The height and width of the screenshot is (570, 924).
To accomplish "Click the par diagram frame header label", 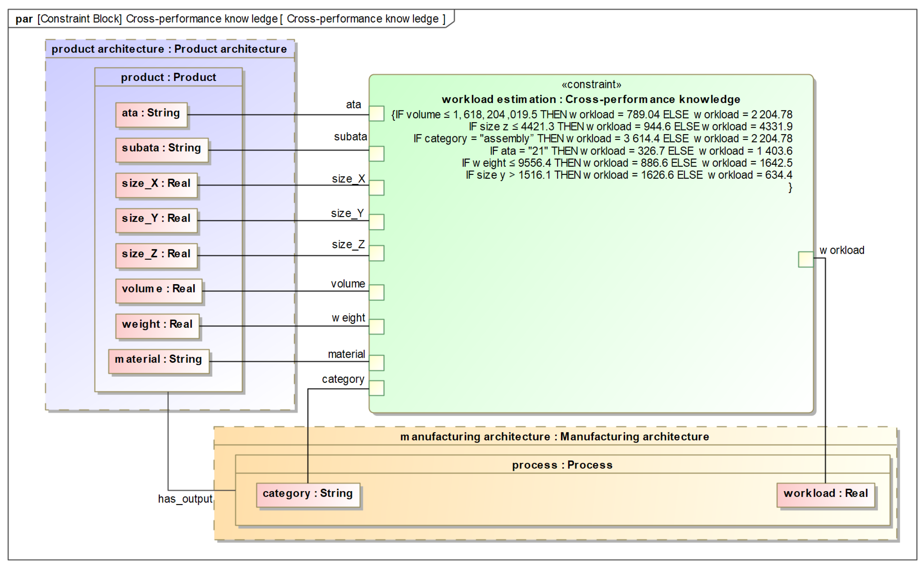I will pyautogui.click(x=230, y=19).
